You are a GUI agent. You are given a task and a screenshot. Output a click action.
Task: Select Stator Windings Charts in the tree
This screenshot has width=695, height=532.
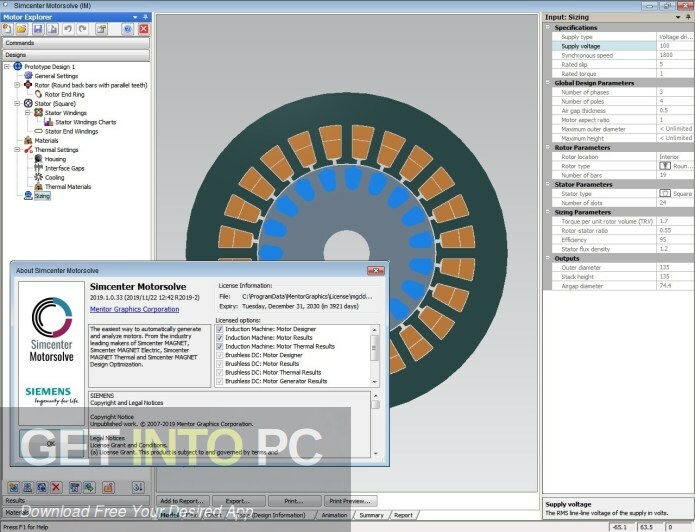(85, 122)
